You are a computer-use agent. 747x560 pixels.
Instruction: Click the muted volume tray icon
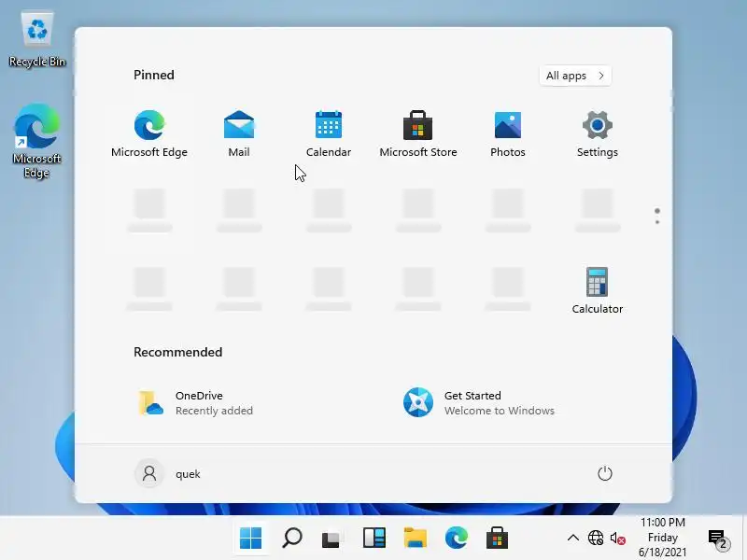618,539
